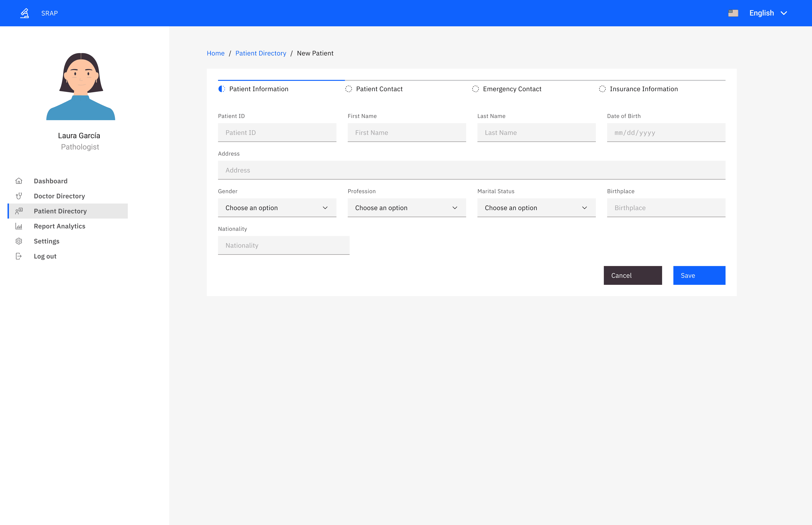Click the US flag icon
The width and height of the screenshot is (812, 525).
click(733, 13)
